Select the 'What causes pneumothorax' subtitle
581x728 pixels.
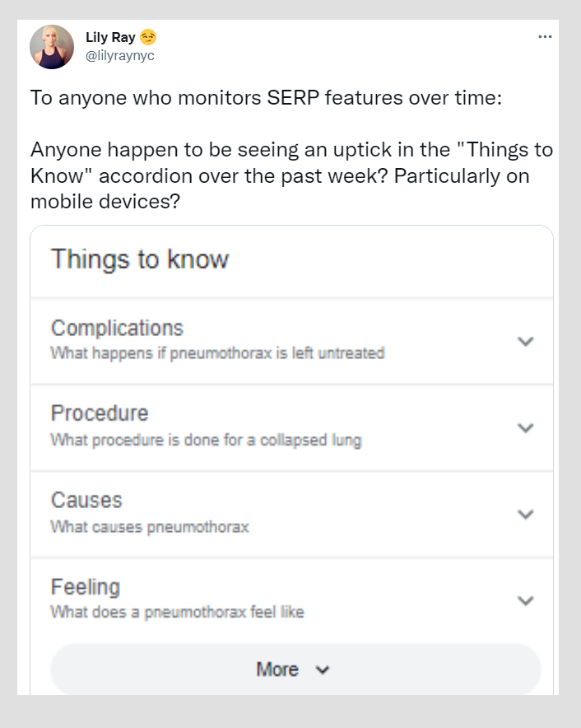149,526
